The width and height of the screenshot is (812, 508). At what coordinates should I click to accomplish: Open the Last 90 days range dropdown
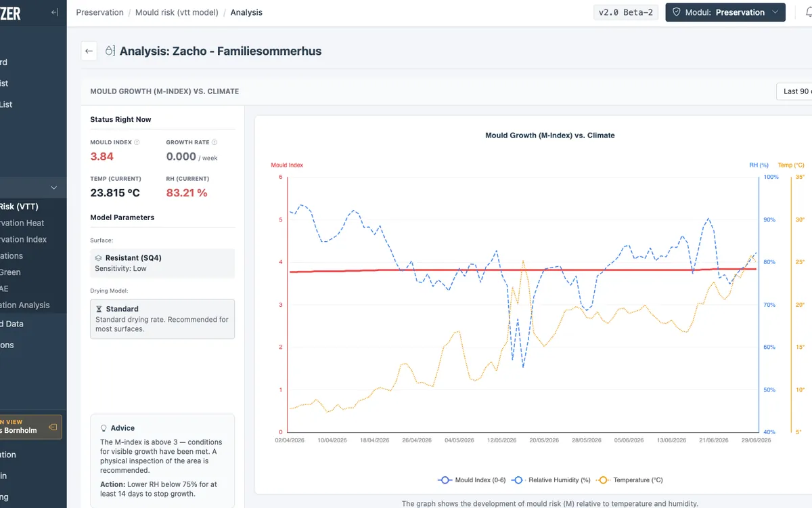point(794,91)
